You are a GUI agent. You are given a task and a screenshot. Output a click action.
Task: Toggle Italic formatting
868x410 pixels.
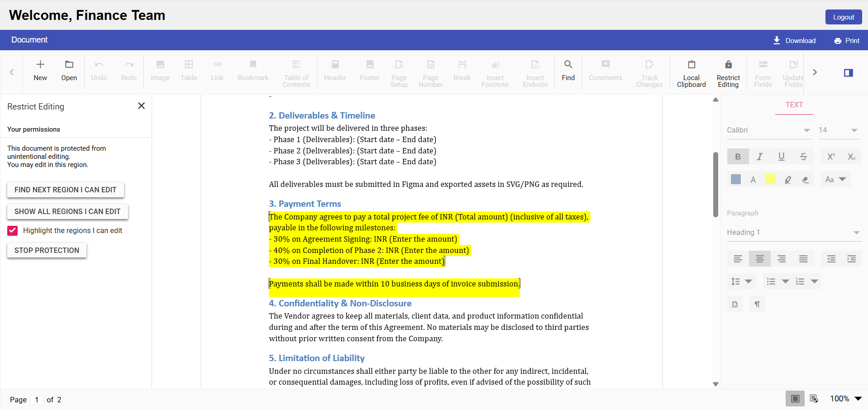click(760, 157)
